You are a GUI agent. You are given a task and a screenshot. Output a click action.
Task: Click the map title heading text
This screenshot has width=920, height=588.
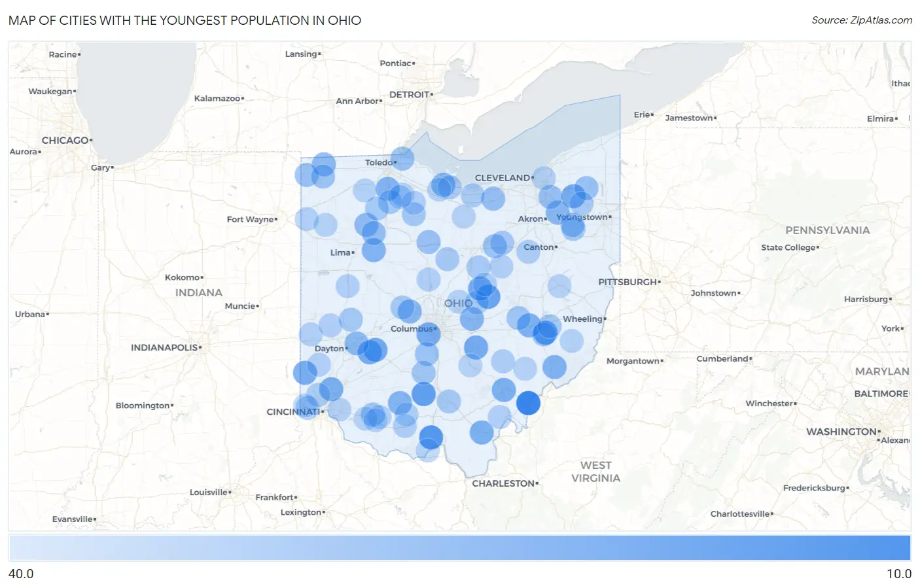tap(185, 20)
